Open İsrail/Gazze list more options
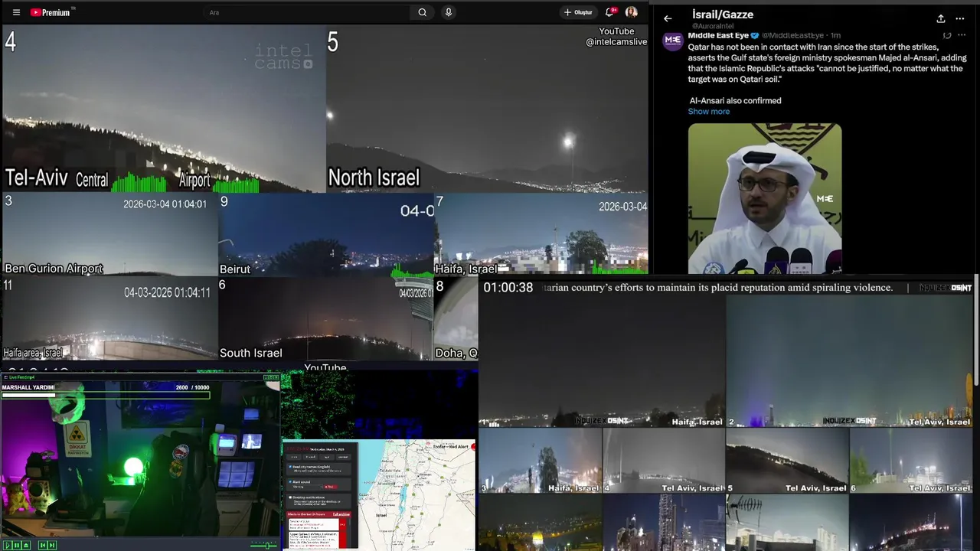Viewport: 980px width, 551px height. click(x=960, y=18)
